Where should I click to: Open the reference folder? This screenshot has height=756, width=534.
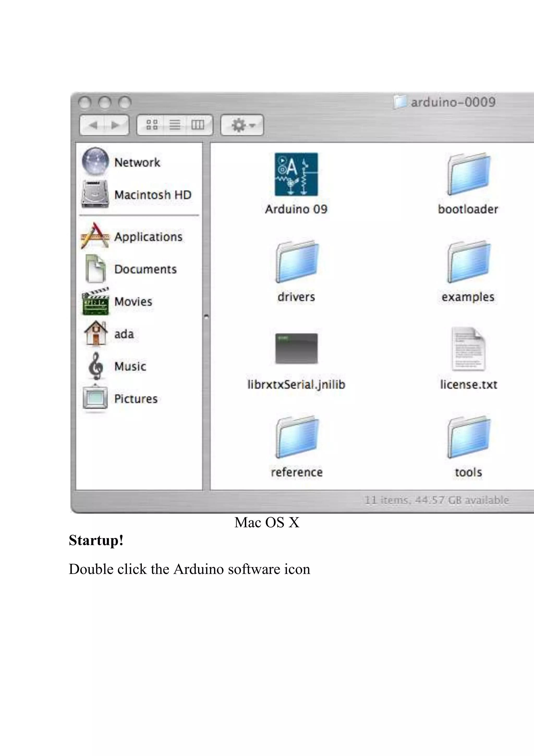[x=296, y=437]
